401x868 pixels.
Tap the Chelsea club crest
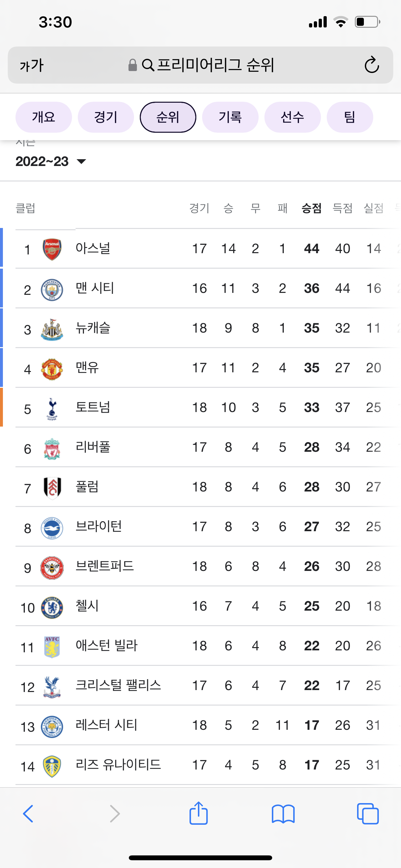point(52,607)
